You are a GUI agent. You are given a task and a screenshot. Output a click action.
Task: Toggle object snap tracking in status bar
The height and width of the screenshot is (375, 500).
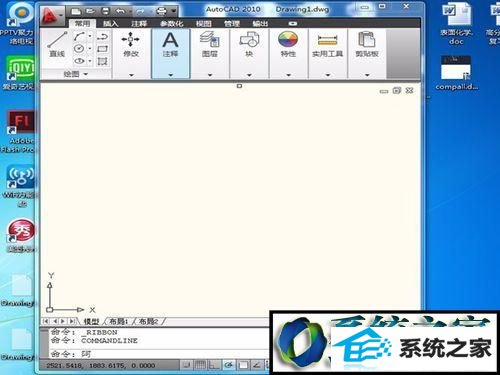click(x=257, y=365)
